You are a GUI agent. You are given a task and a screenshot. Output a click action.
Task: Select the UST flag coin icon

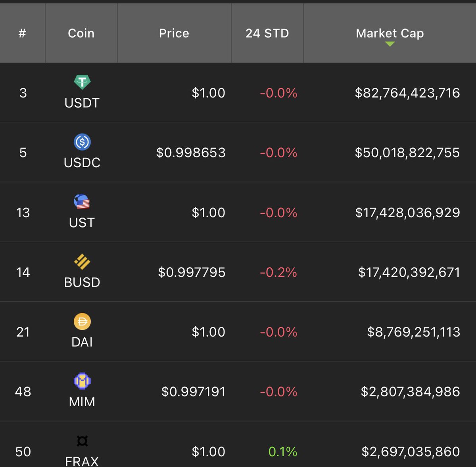tap(82, 202)
